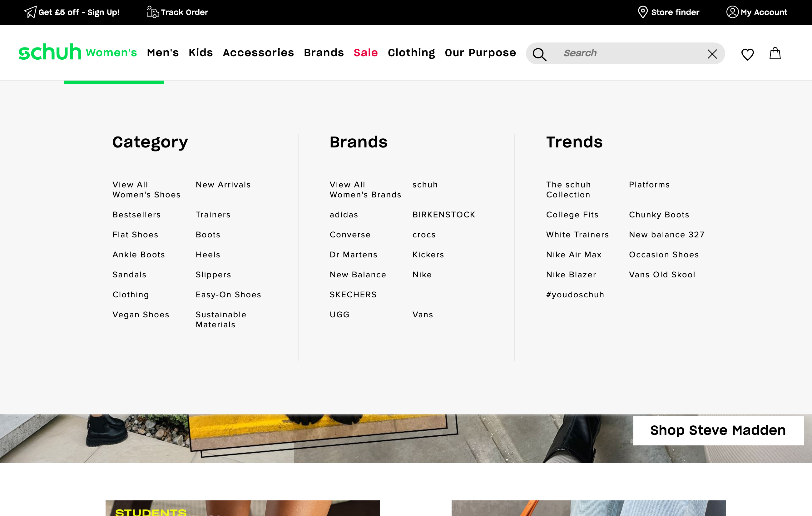The width and height of the screenshot is (812, 516).
Task: Expand the Brands navigation menu
Action: point(324,53)
